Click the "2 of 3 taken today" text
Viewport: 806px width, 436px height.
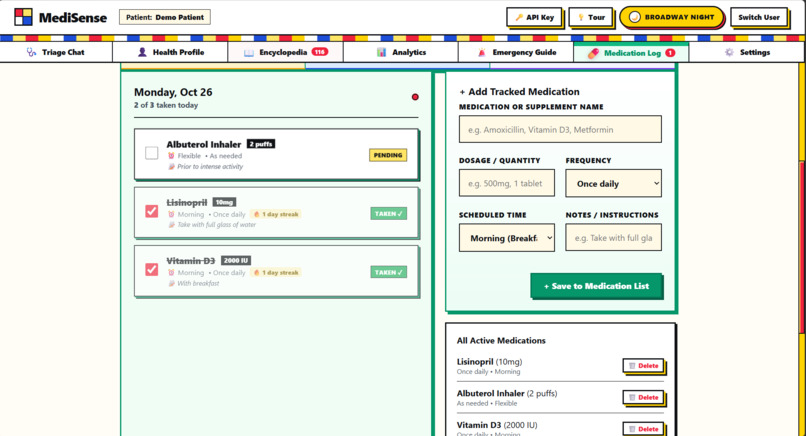(x=166, y=105)
